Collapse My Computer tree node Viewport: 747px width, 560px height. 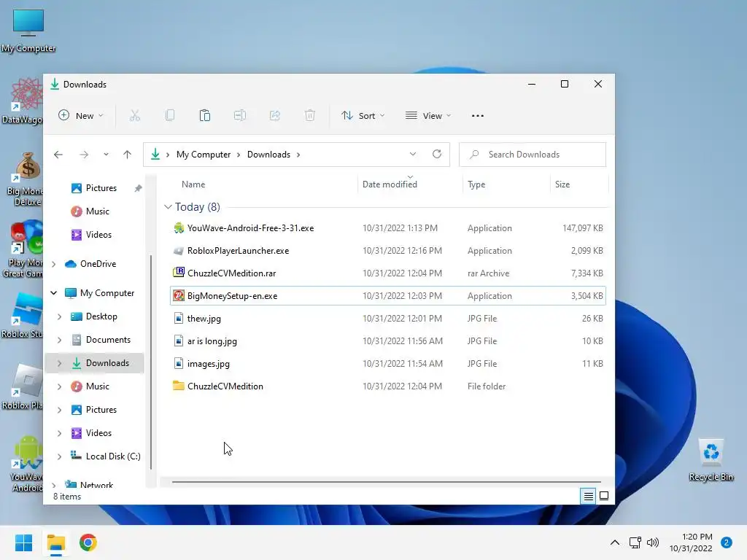click(x=54, y=293)
